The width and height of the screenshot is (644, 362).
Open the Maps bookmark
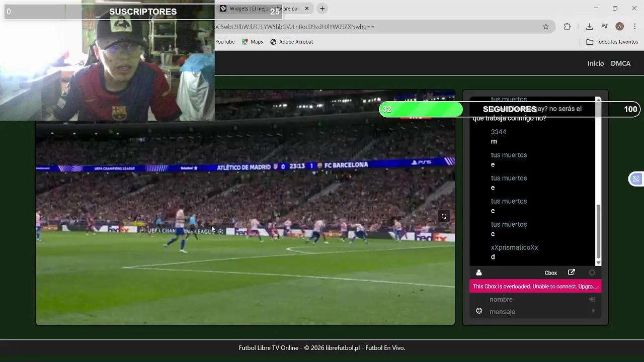[253, 42]
